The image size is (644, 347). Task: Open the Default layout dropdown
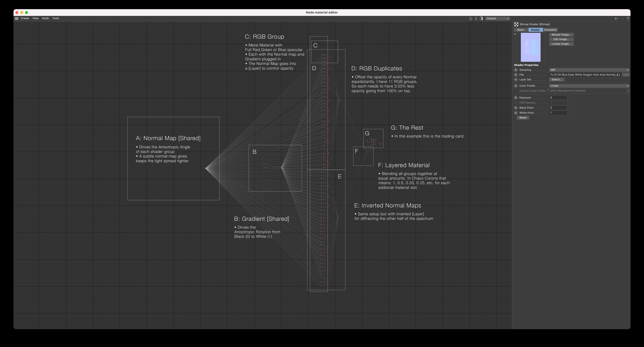pyautogui.click(x=497, y=19)
